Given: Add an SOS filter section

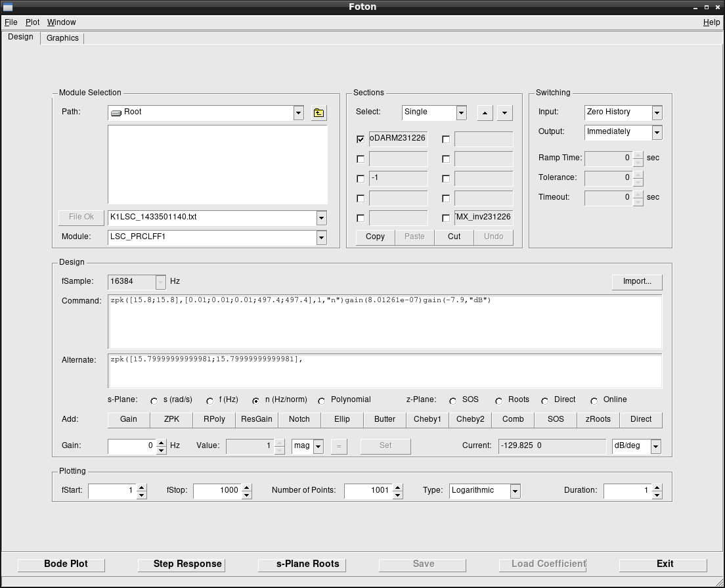Looking at the screenshot, I should pyautogui.click(x=556, y=420).
